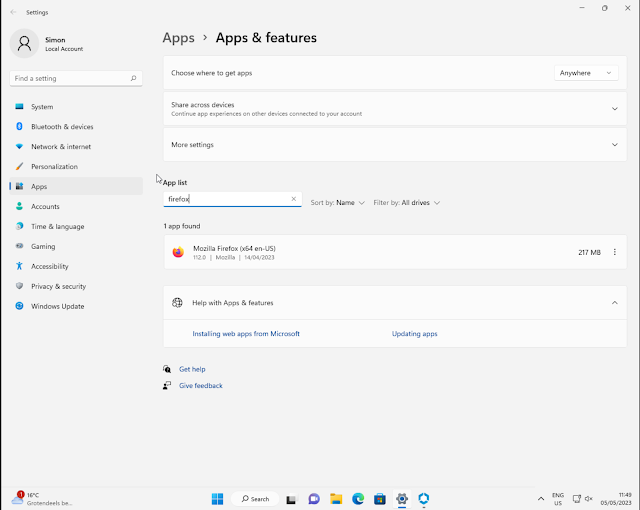The height and width of the screenshot is (510, 640).
Task: Focus the Find a setting field
Action: tap(76, 78)
